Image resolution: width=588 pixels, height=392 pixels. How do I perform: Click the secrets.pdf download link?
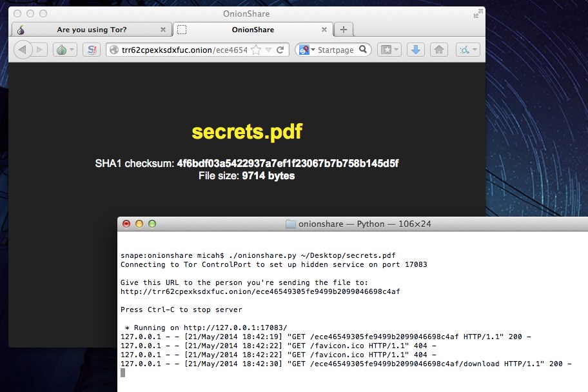247,132
